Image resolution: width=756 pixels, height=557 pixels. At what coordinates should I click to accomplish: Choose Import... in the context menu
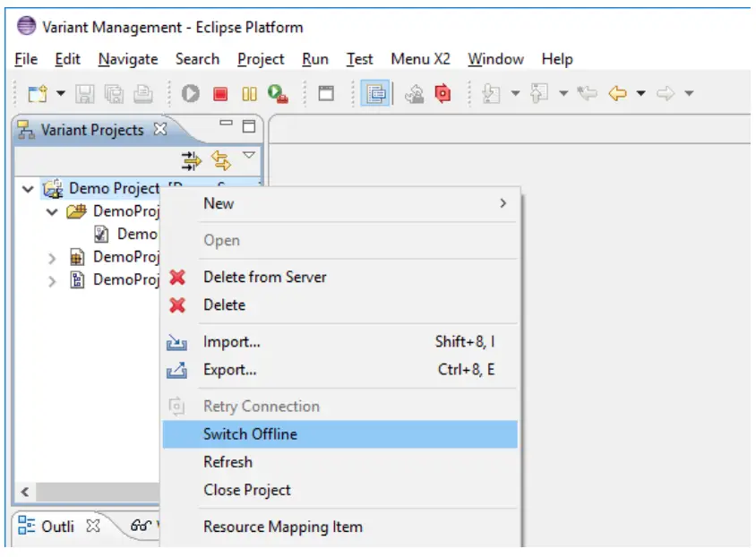click(340, 341)
